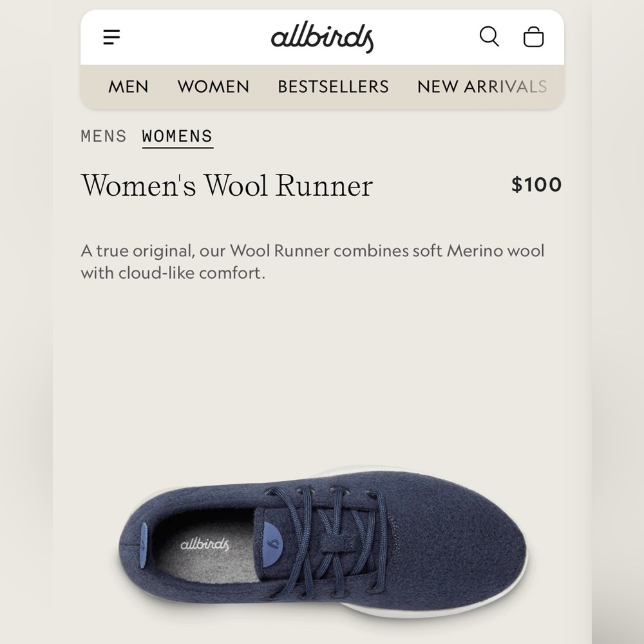Image resolution: width=644 pixels, height=644 pixels.
Task: Select the BESTSELLERS menu item
Action: coord(333,86)
